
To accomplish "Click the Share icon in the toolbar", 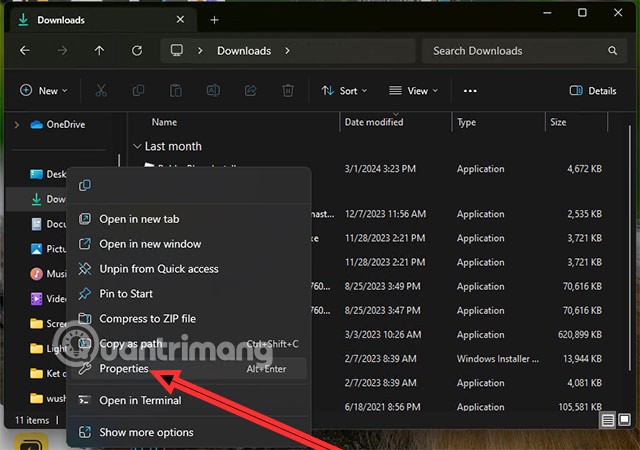I will point(250,91).
